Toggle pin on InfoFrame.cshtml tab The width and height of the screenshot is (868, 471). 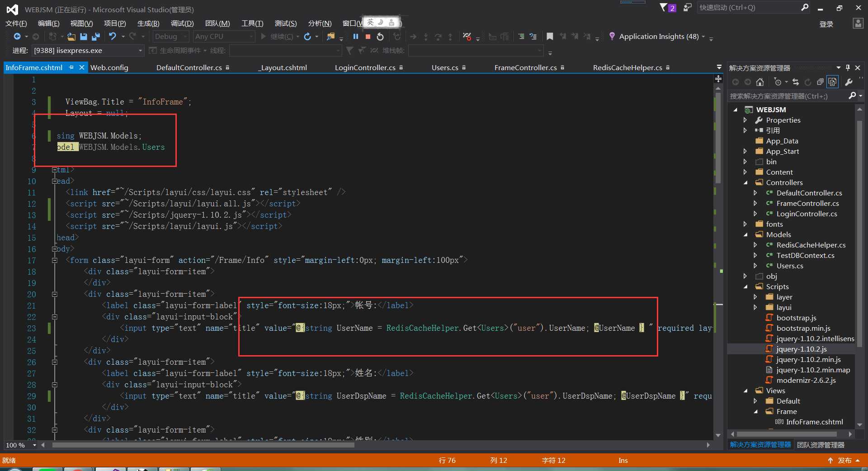pyautogui.click(x=71, y=67)
